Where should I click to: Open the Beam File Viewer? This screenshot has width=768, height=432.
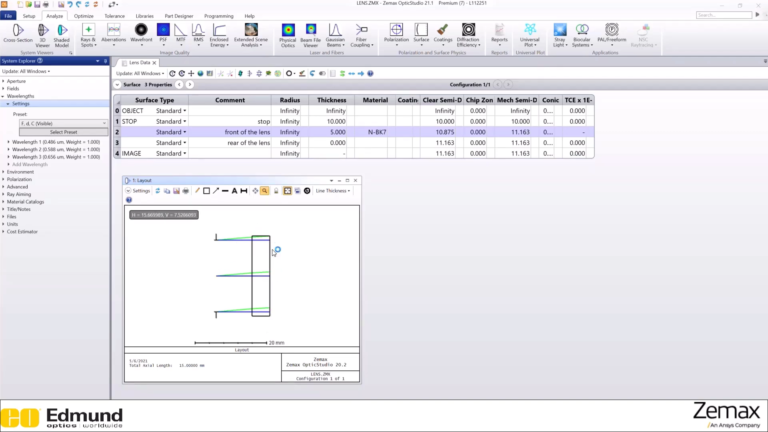click(x=311, y=35)
